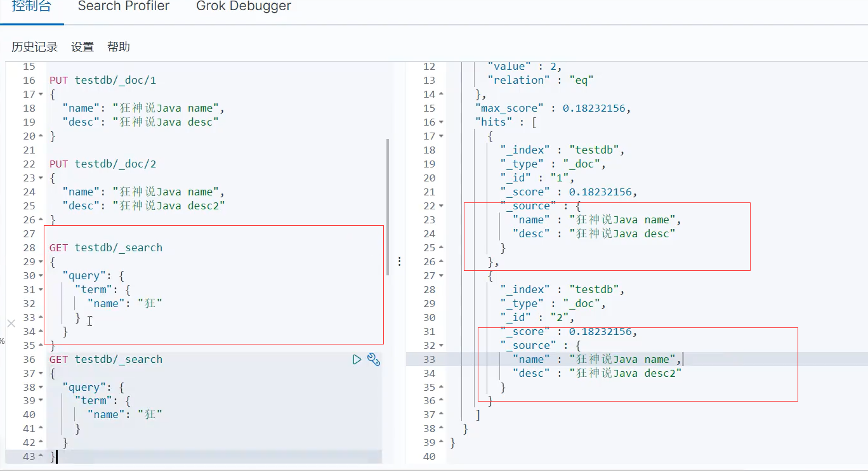Viewport: 868px width, 472px height.
Task: Click the "desc": "狂神说Java desc2" line in editor
Action: [144, 206]
